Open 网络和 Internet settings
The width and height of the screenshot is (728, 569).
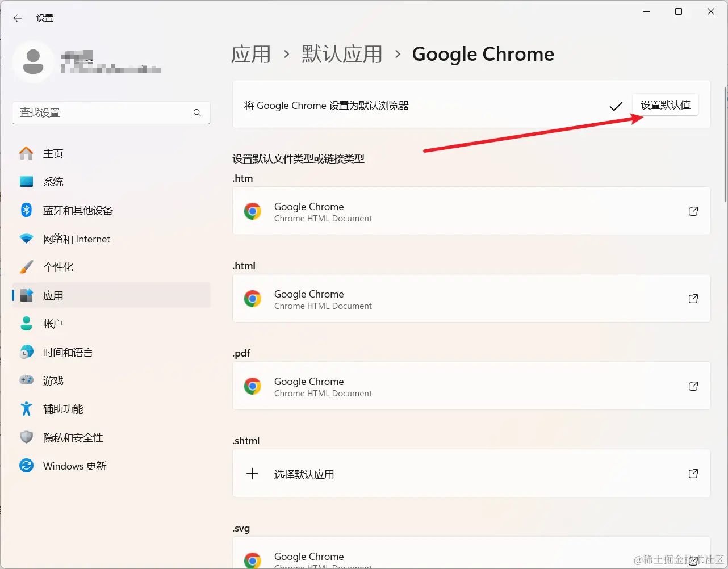(111, 239)
